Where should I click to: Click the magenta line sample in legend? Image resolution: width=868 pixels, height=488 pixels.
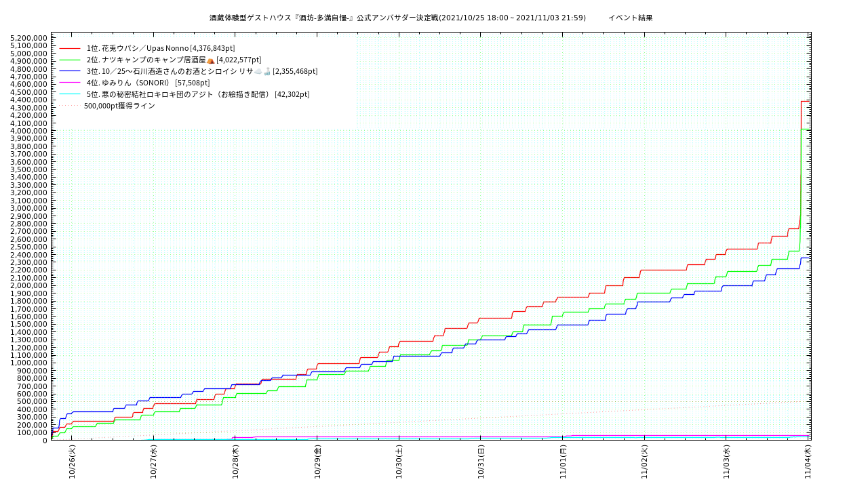pyautogui.click(x=70, y=83)
